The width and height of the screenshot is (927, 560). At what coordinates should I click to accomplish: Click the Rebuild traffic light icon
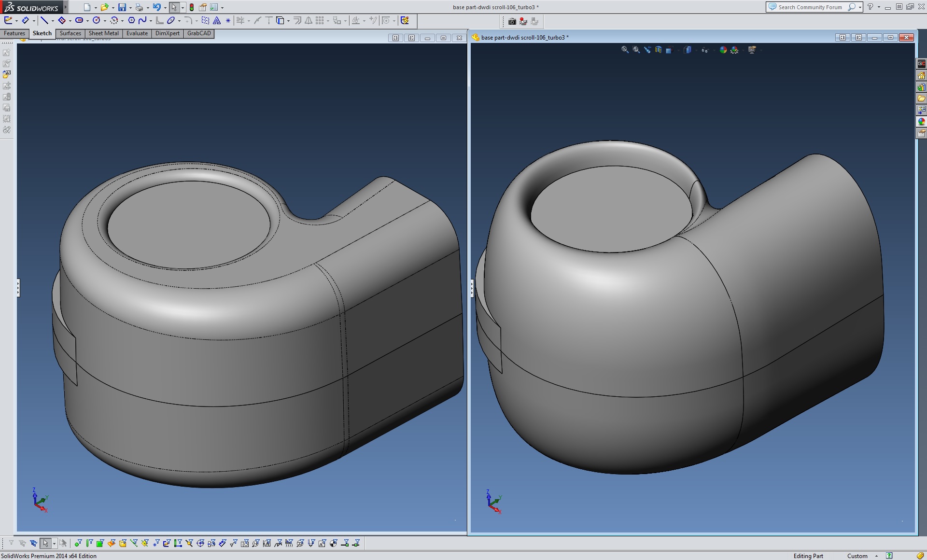192,7
